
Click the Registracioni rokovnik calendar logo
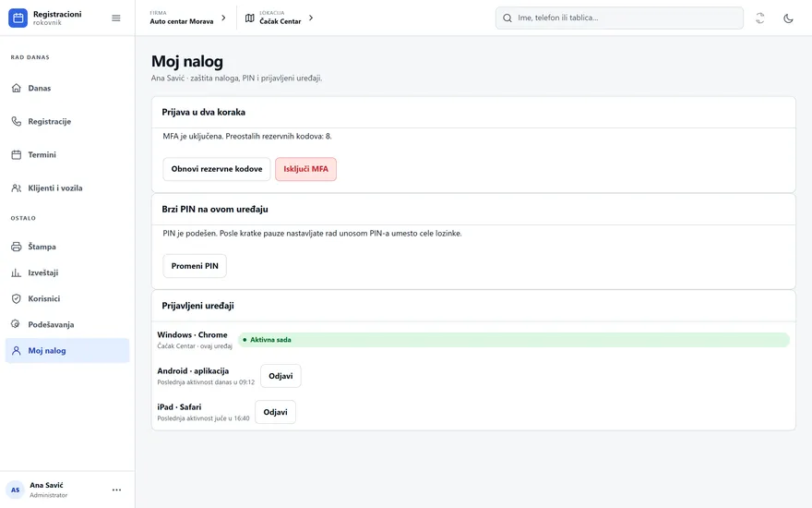[18, 18]
